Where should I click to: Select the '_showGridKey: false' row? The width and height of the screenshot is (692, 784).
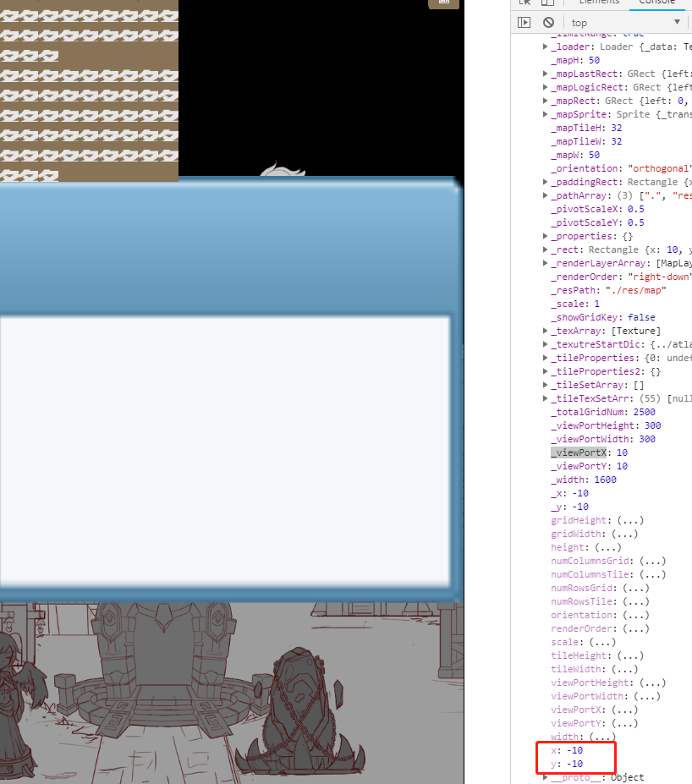coord(603,317)
